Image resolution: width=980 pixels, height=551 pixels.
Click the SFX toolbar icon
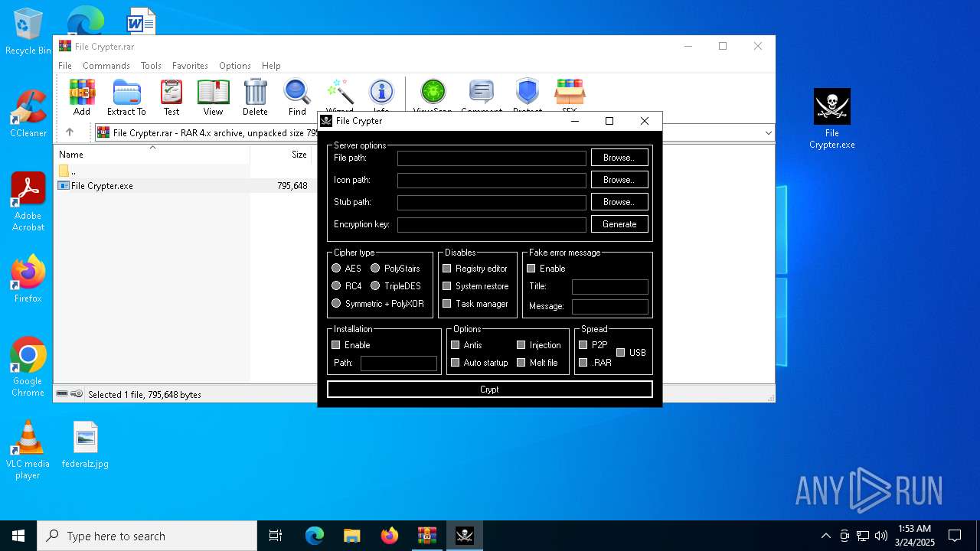570,94
